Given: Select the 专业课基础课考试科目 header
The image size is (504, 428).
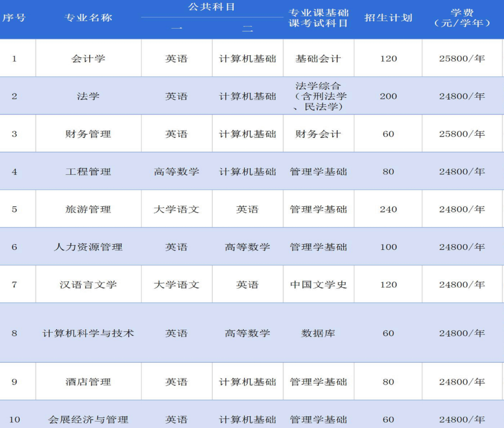Looking at the screenshot, I should (318, 18).
